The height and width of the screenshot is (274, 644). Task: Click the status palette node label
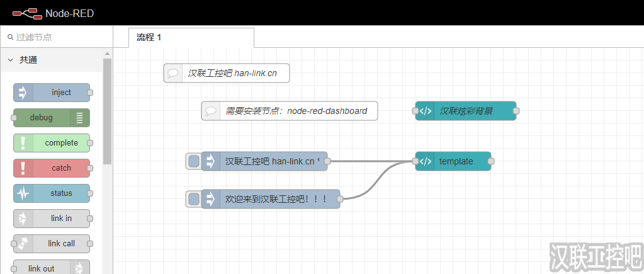[61, 193]
